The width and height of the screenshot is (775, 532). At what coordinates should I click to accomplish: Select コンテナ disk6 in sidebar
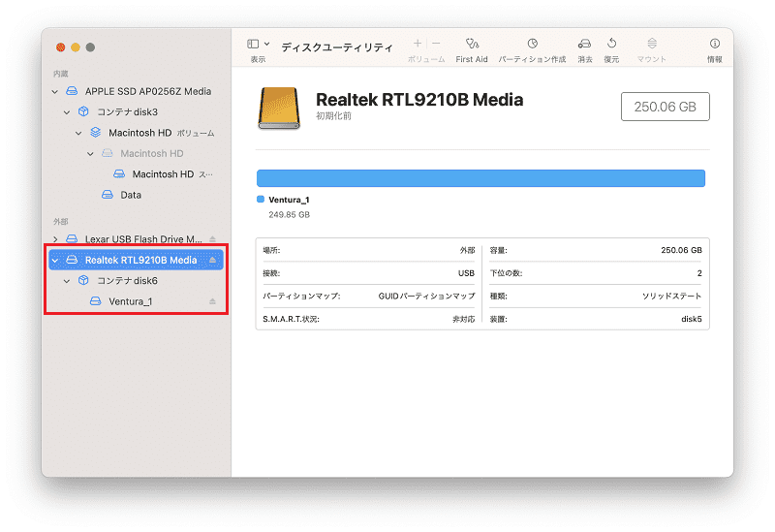pyautogui.click(x=127, y=281)
